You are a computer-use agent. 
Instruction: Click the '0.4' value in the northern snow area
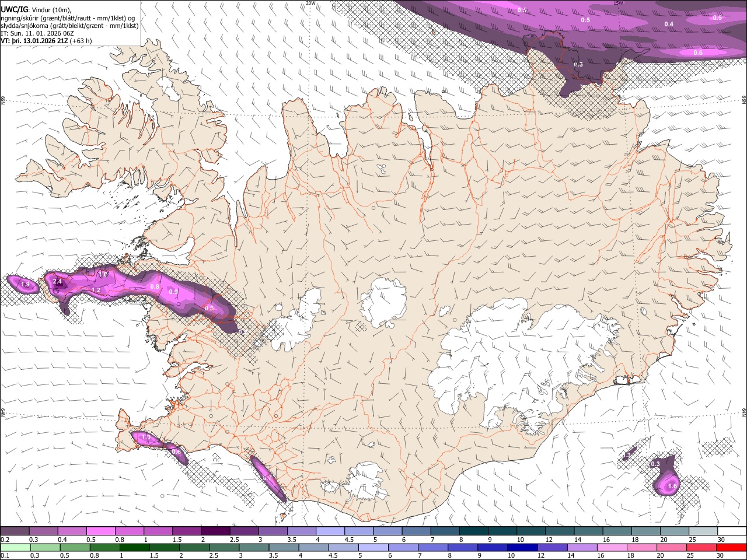tap(669, 24)
